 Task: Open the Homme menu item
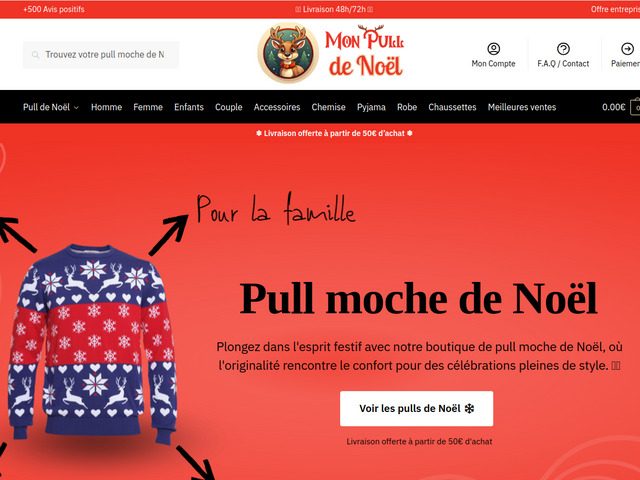click(x=106, y=107)
